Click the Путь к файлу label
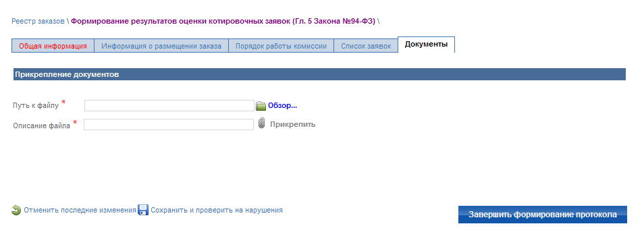The width and height of the screenshot is (644, 249). coord(36,105)
